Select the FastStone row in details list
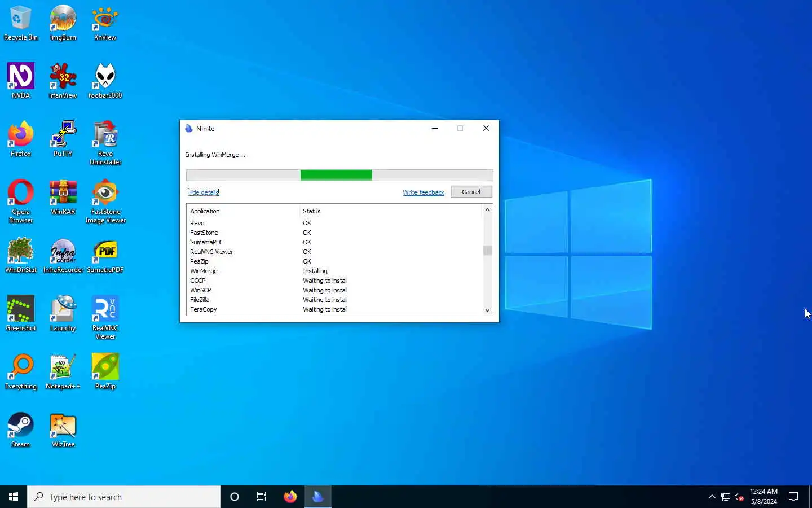The image size is (812, 508). coord(335,233)
